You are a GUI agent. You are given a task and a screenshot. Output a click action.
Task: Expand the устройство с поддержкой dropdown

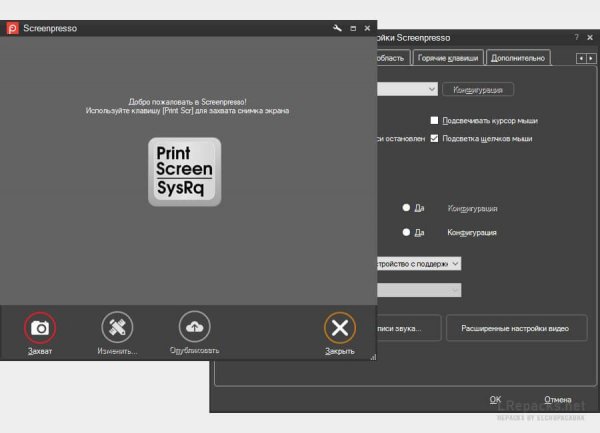pos(419,264)
